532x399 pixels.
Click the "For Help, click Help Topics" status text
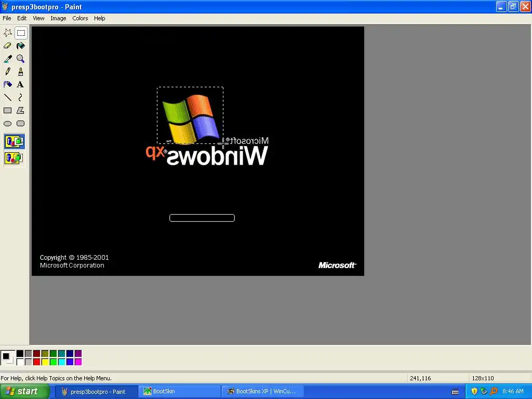[56, 378]
